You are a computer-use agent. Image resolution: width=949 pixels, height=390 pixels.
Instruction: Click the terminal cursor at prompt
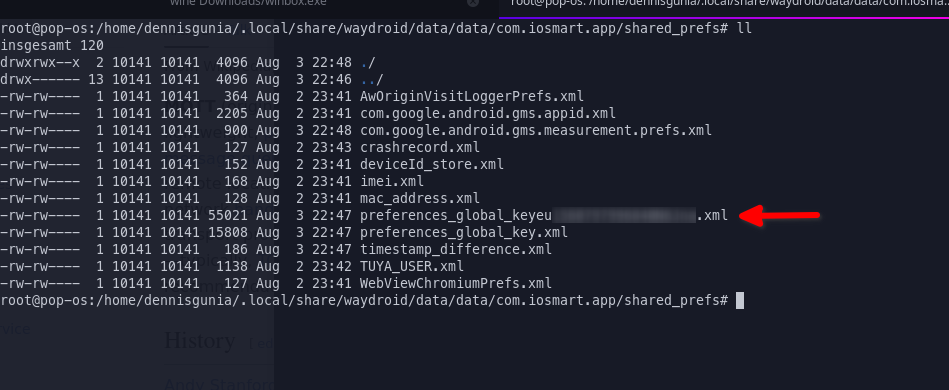point(740,300)
